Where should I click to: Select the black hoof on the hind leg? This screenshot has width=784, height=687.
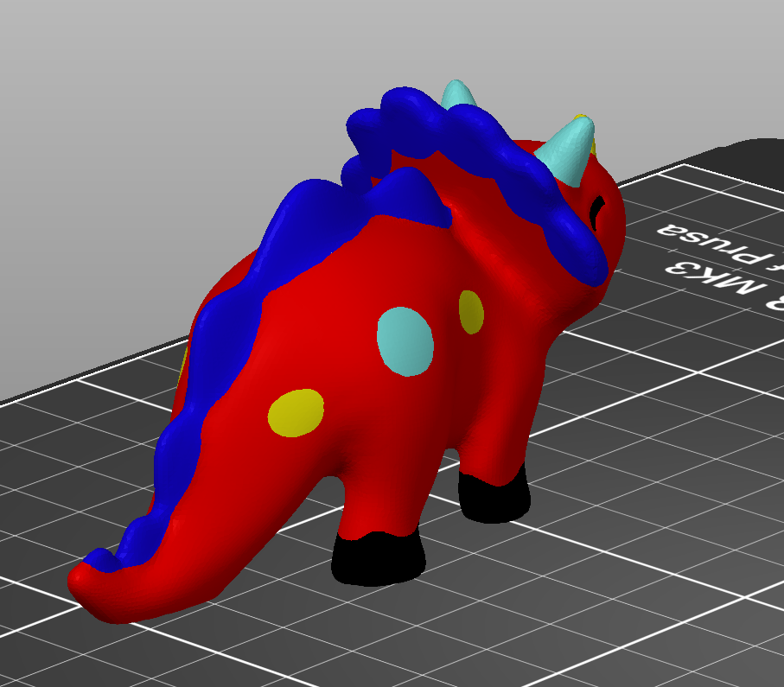click(378, 559)
